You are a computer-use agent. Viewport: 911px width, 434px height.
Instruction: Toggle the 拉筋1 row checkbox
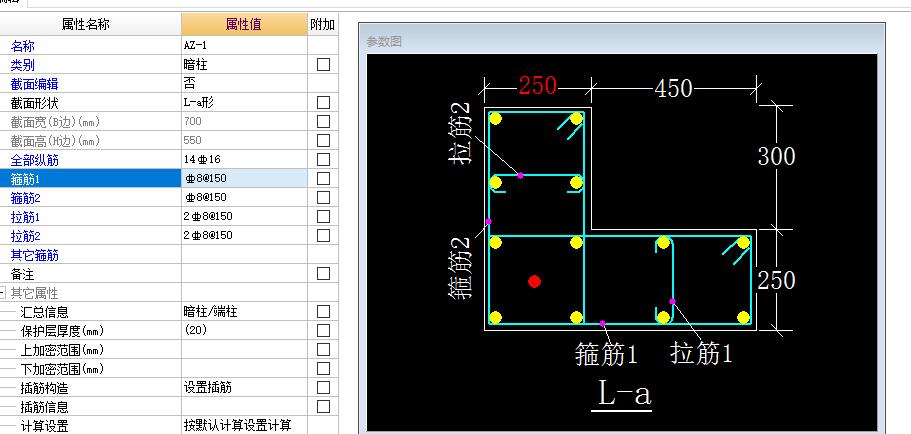click(323, 216)
